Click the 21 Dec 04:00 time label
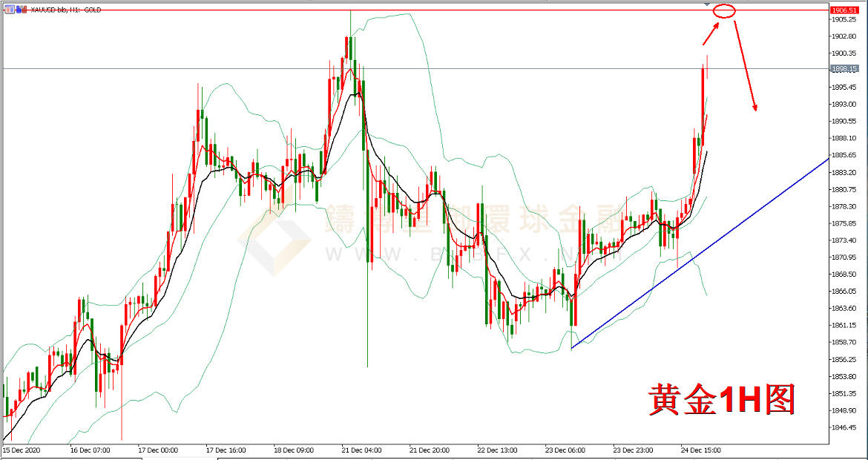Image resolution: width=868 pixels, height=460 pixels. (361, 450)
